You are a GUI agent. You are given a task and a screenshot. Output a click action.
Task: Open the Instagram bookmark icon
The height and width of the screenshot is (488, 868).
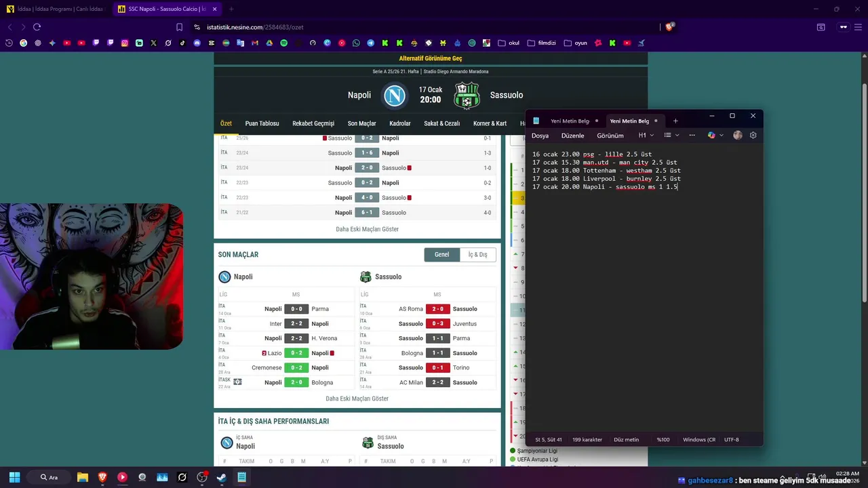coord(125,43)
